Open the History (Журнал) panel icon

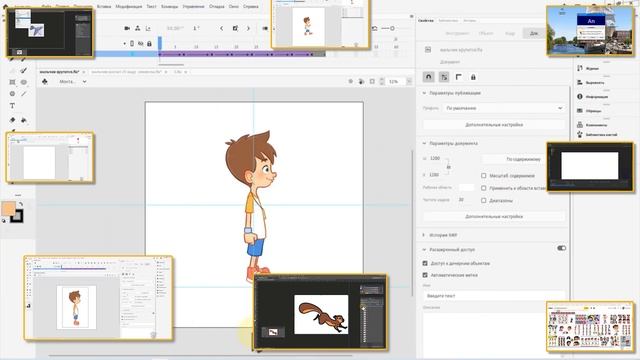point(580,68)
